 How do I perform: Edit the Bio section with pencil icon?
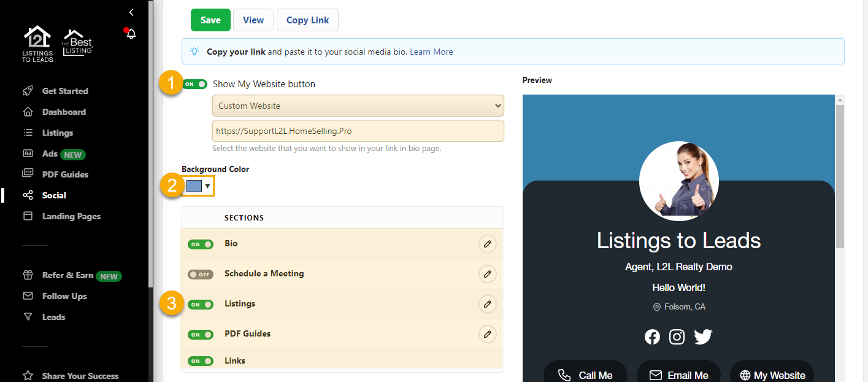tap(487, 244)
